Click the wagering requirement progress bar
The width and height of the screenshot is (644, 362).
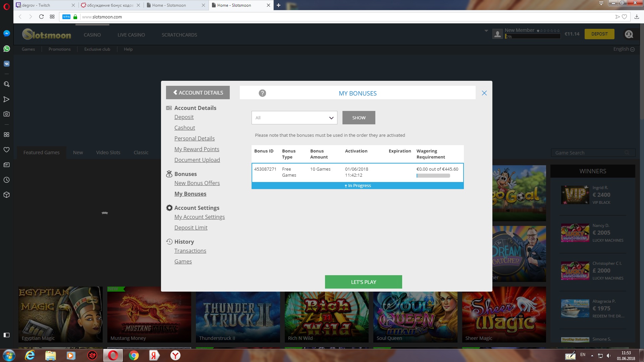[433, 176]
